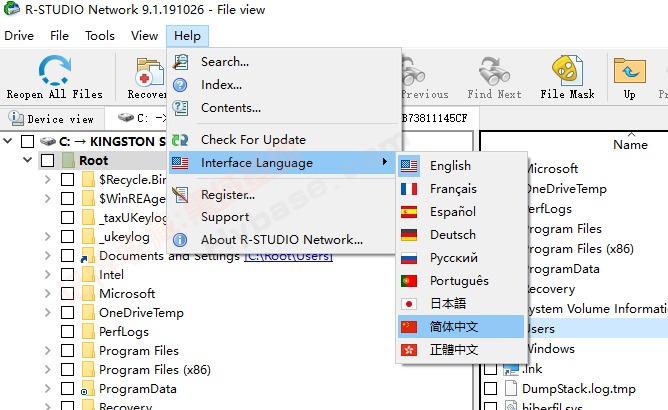Screen dimensions: 668x410
Task: Click the Intel folder icon
Action: [88, 274]
